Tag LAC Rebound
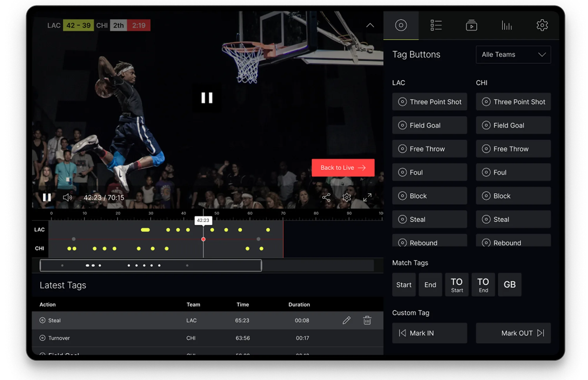Screen dimensions: 588x380 (430, 241)
